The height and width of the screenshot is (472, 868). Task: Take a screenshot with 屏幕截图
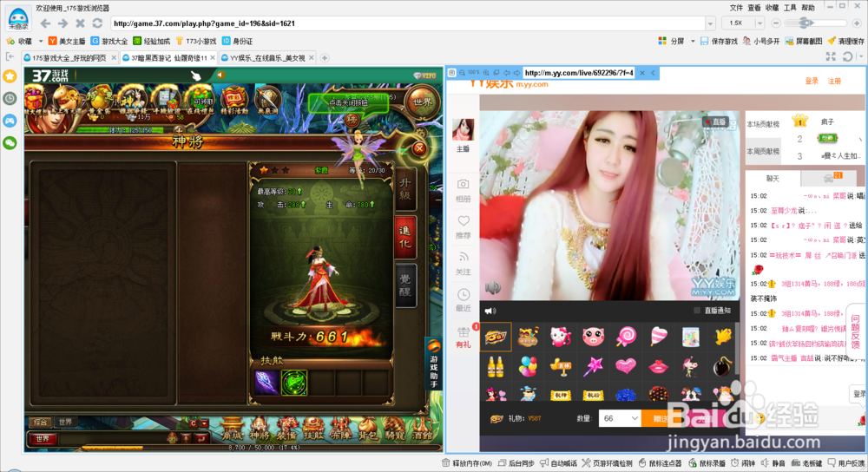point(804,41)
